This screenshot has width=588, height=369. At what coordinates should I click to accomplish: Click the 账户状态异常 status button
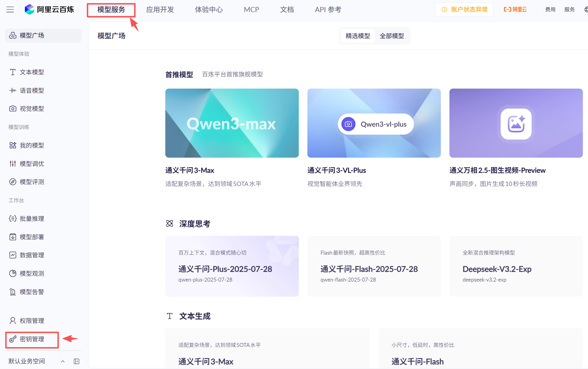pyautogui.click(x=464, y=9)
